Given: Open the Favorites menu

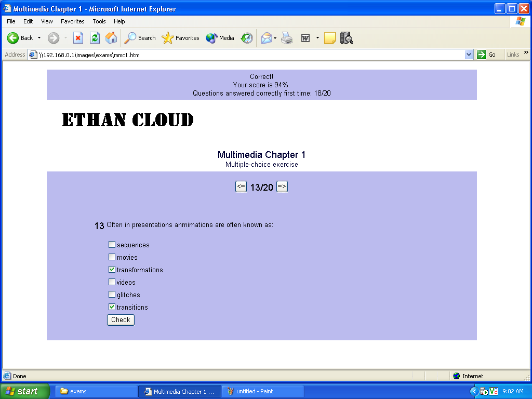Looking at the screenshot, I should pyautogui.click(x=72, y=21).
